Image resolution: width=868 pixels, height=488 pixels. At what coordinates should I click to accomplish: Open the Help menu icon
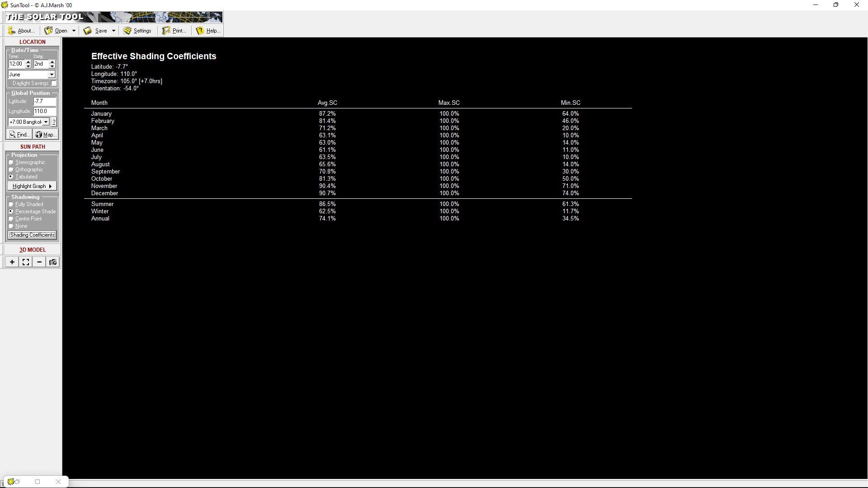(200, 31)
